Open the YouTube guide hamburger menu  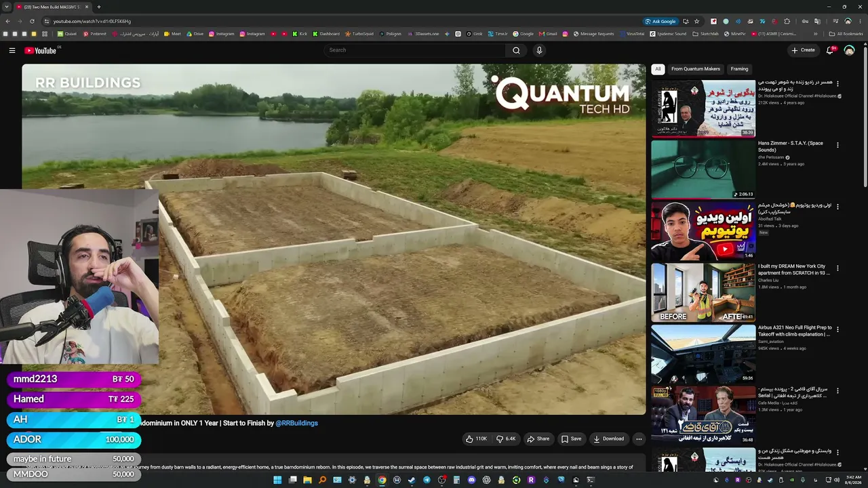tap(12, 50)
